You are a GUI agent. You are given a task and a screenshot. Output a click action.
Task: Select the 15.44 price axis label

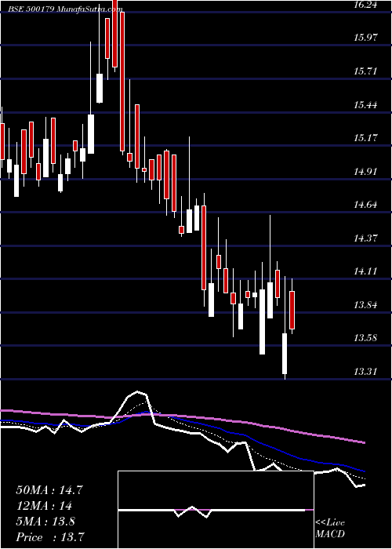point(365,104)
